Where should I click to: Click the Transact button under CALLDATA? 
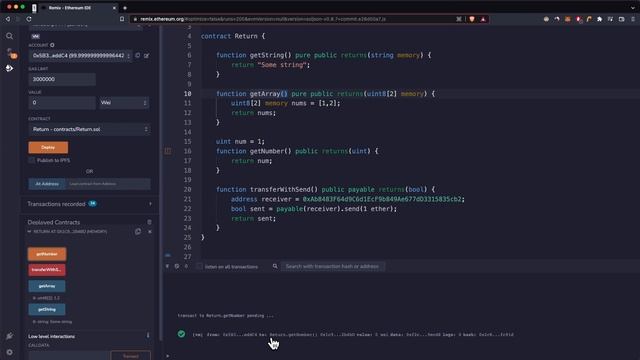pos(131,356)
